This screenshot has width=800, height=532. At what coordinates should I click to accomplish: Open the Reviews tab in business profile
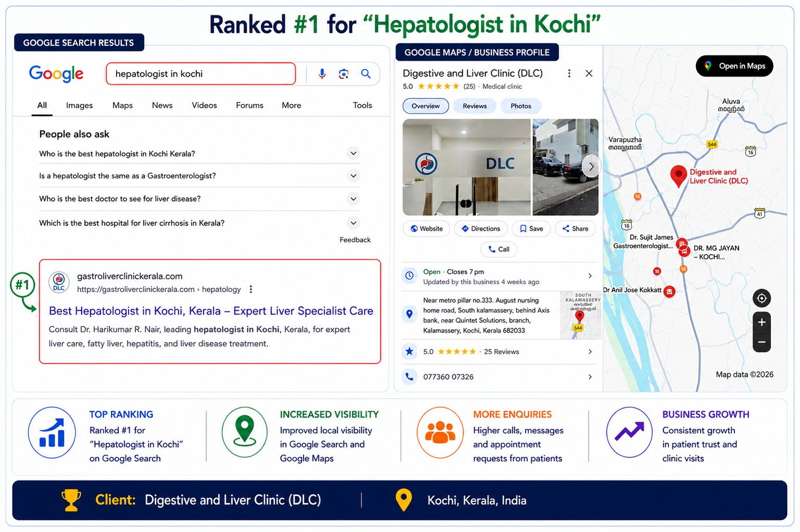tap(475, 106)
